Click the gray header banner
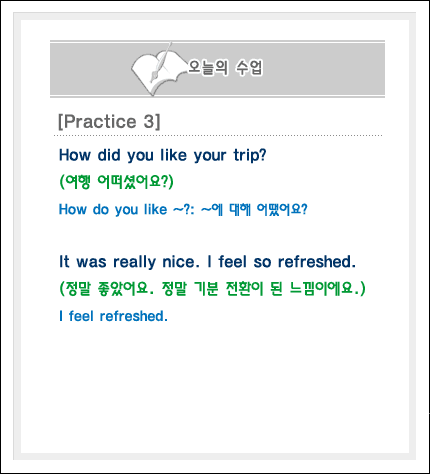430x474 pixels. pos(217,69)
